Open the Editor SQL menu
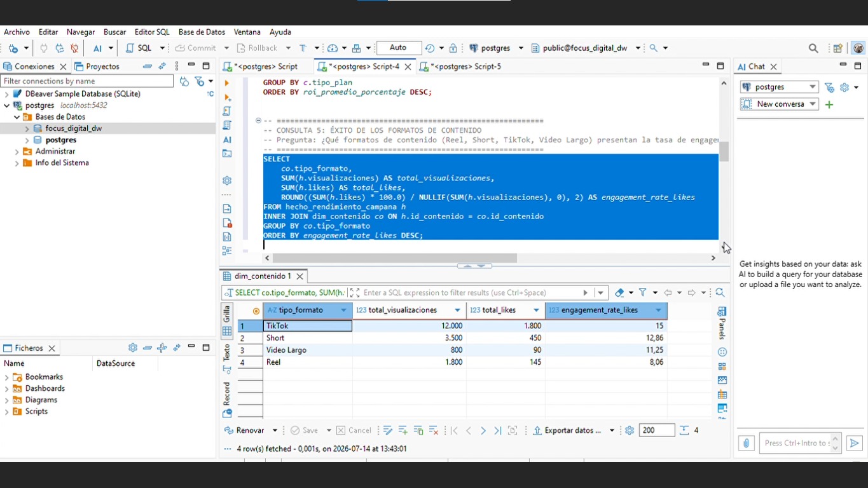The height and width of the screenshot is (488, 868). [152, 32]
